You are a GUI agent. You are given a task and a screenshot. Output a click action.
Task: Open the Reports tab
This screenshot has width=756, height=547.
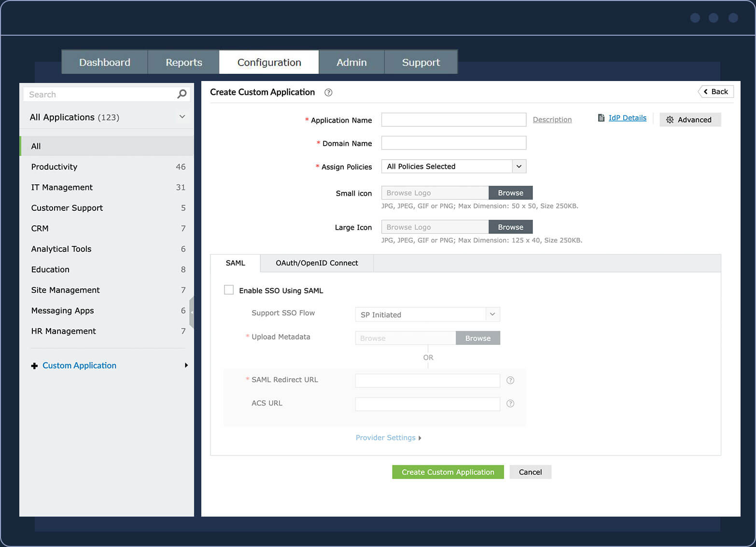click(183, 62)
